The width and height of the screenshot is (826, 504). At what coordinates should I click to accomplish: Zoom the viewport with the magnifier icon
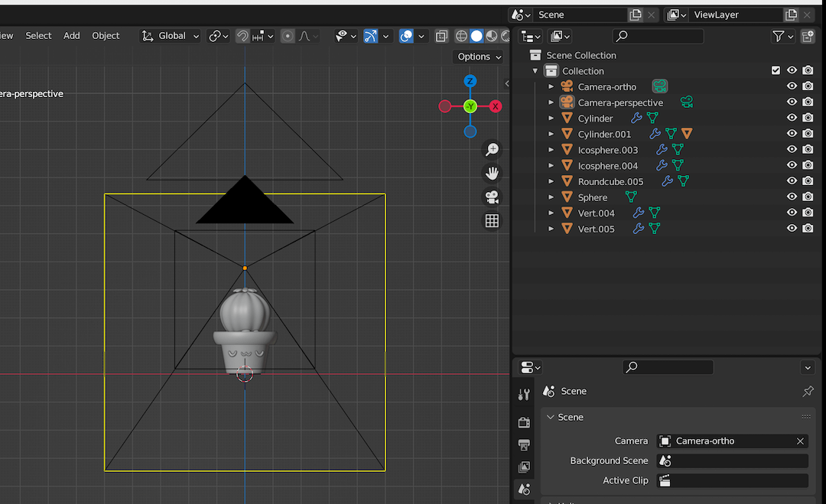pos(492,149)
